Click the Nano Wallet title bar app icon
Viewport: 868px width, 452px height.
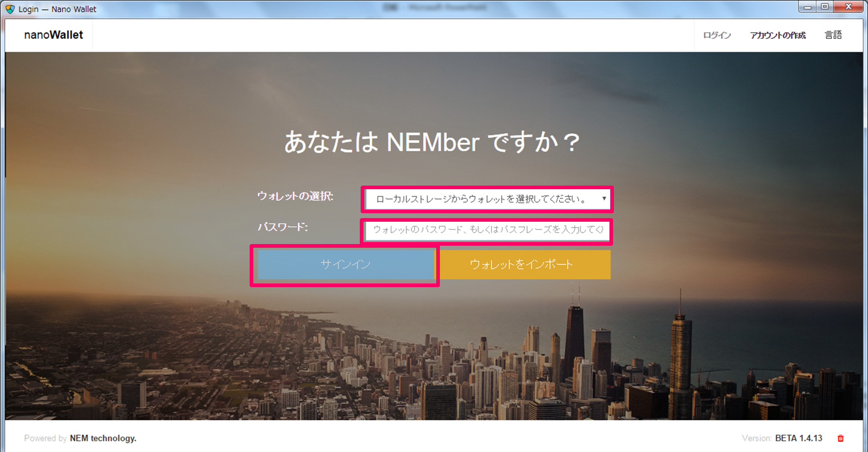click(x=10, y=9)
